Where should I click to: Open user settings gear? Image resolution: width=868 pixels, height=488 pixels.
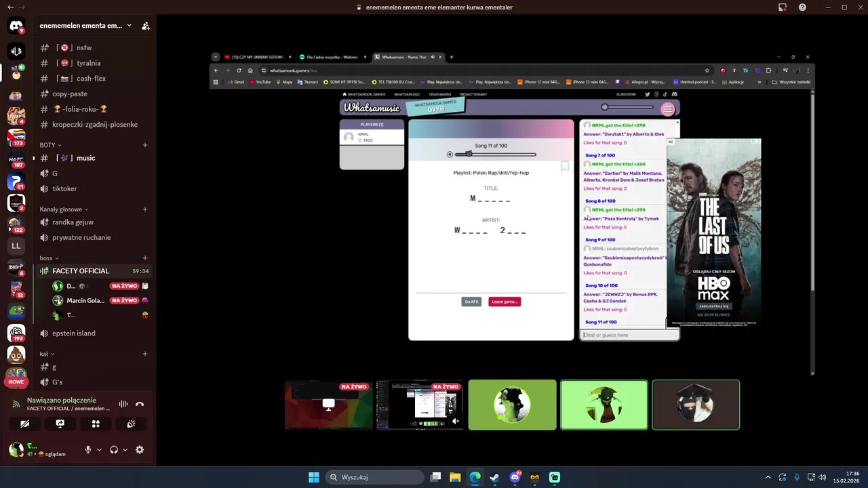click(140, 449)
